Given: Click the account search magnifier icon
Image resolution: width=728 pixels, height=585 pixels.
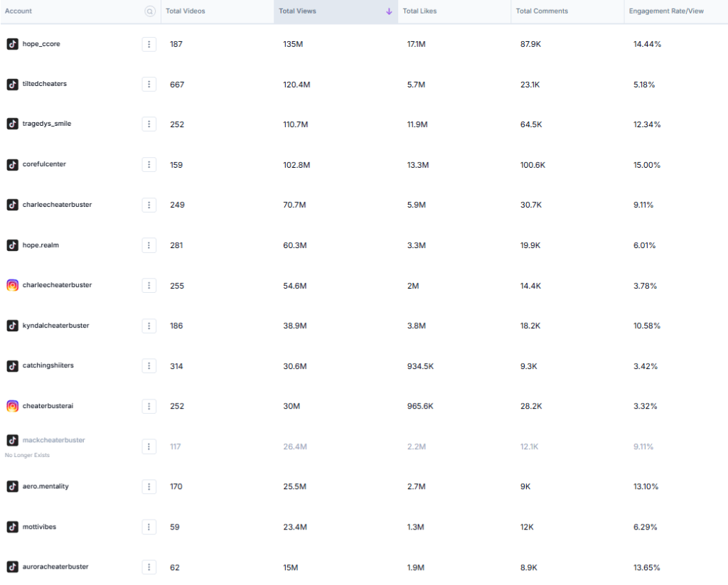Looking at the screenshot, I should coord(149,11).
